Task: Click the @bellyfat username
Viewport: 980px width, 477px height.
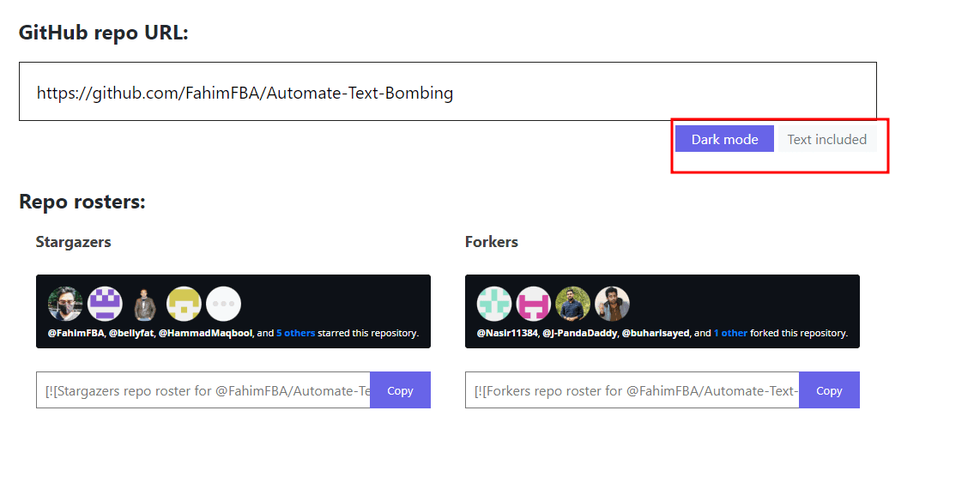Action: [x=131, y=333]
